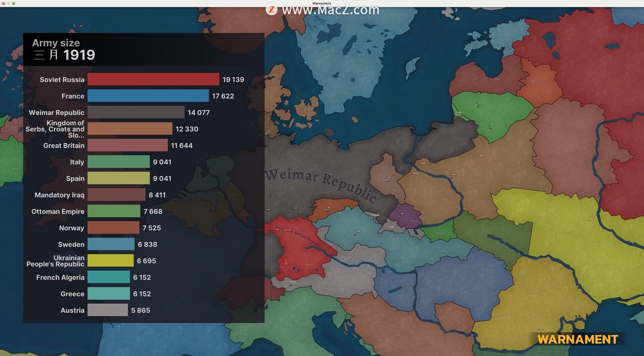The image size is (644, 356).
Task: Click the Ottoman Empire value 7 668
Action: point(153,212)
